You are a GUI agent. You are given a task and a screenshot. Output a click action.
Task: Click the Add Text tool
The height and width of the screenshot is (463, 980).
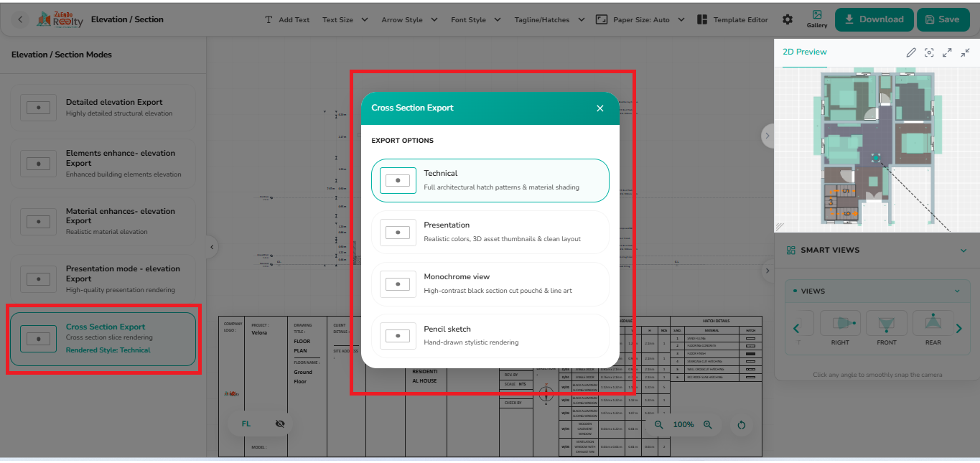tap(287, 19)
